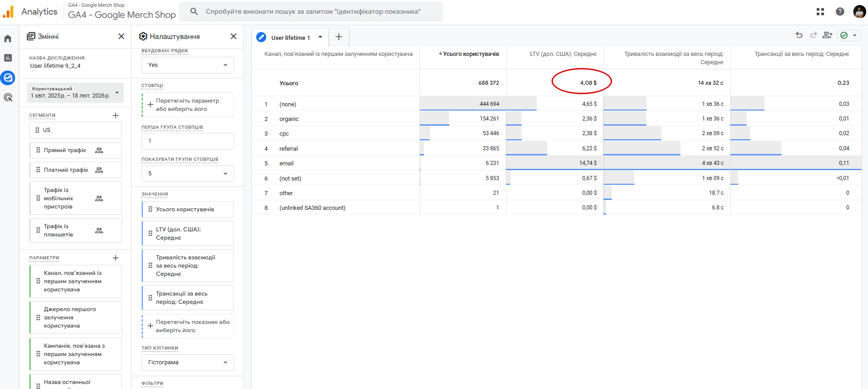Click the search bar field
868x389 pixels.
tap(313, 11)
